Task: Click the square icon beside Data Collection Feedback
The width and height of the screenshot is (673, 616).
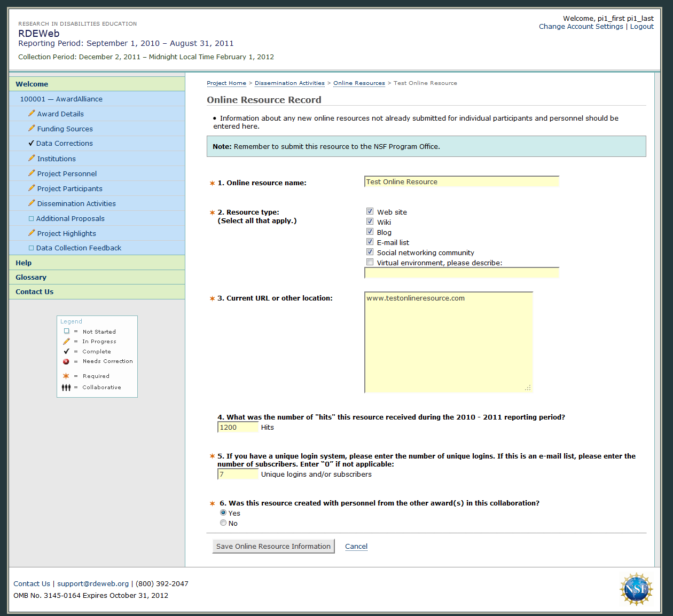Action: click(31, 248)
